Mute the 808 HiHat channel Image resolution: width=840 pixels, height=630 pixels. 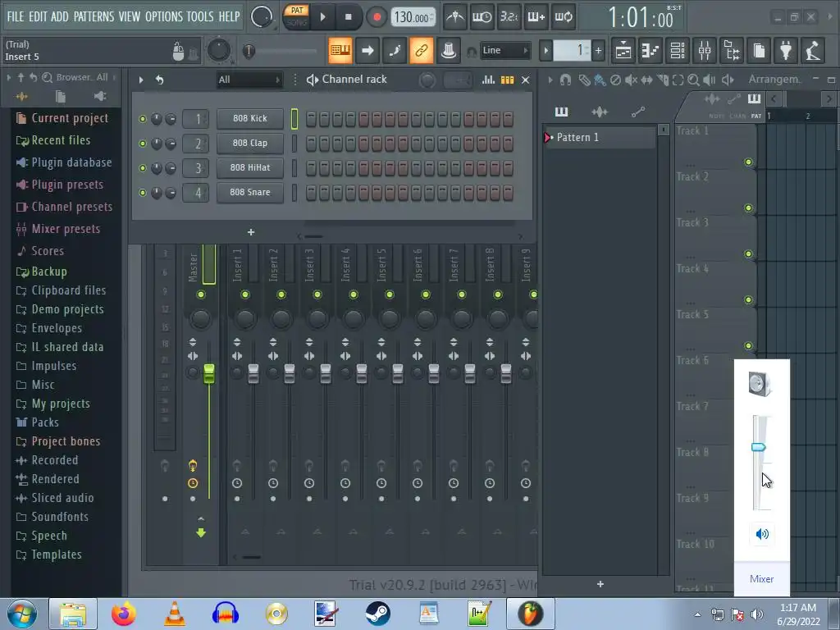(x=143, y=168)
